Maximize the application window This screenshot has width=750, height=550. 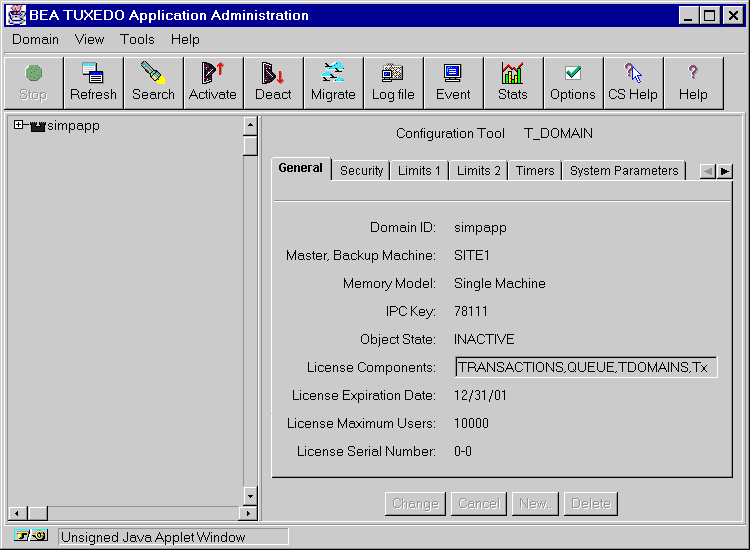tap(710, 15)
